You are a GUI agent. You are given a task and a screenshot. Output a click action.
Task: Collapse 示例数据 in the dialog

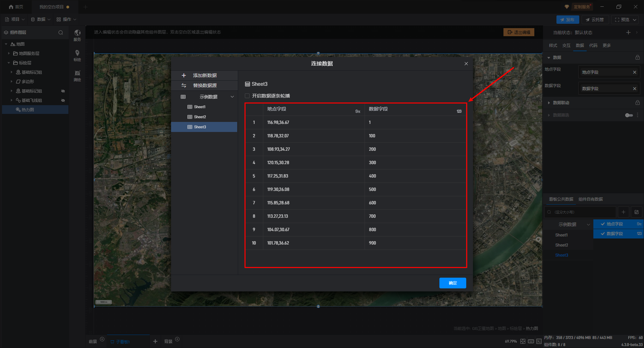[232, 97]
